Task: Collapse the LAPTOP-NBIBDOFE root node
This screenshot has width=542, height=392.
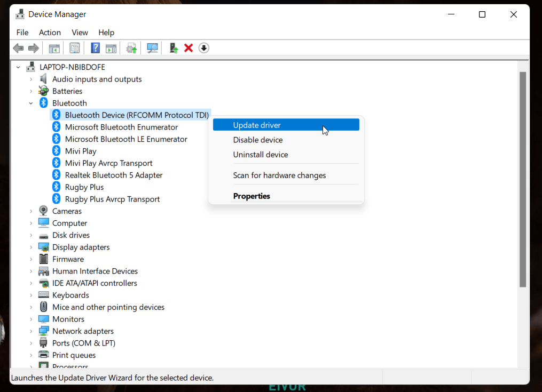Action: [18, 67]
